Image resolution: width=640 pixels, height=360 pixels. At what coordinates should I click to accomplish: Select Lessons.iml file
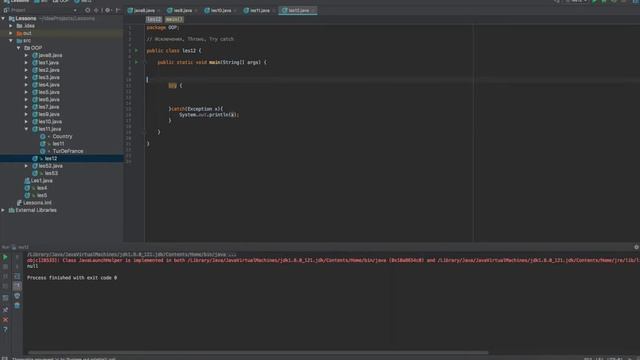click(x=37, y=203)
